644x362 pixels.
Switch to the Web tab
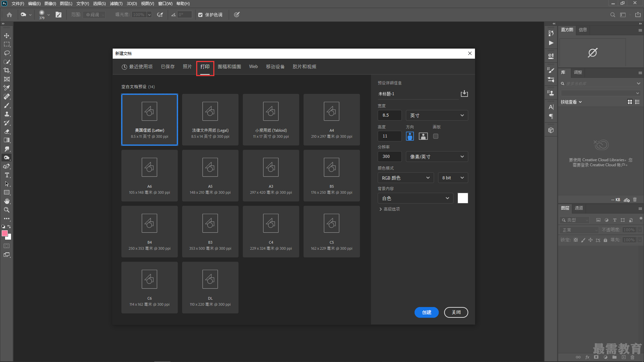[x=254, y=67]
